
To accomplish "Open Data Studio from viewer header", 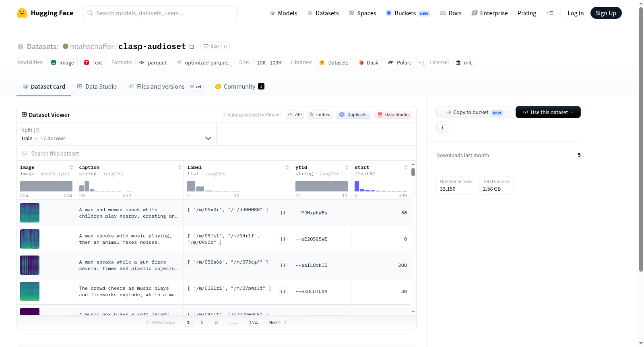I will pos(393,114).
